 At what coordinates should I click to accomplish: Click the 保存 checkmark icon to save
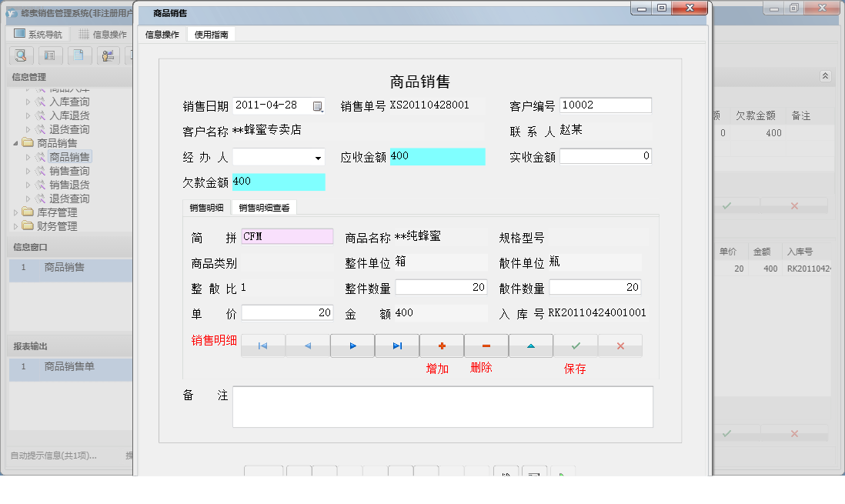tap(575, 345)
